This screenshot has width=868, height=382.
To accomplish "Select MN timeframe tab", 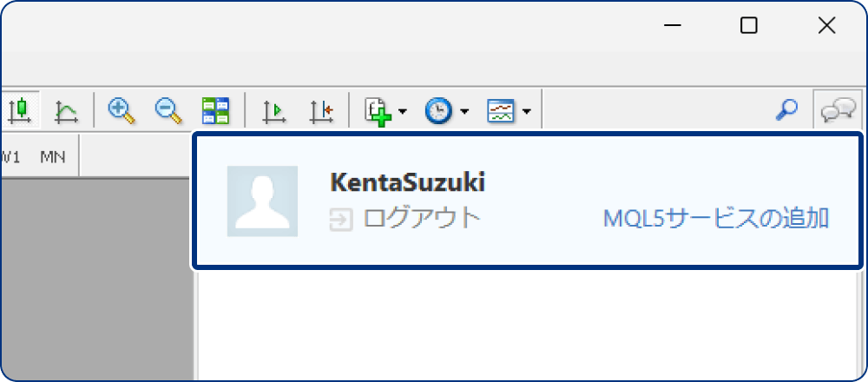I will (x=53, y=157).
